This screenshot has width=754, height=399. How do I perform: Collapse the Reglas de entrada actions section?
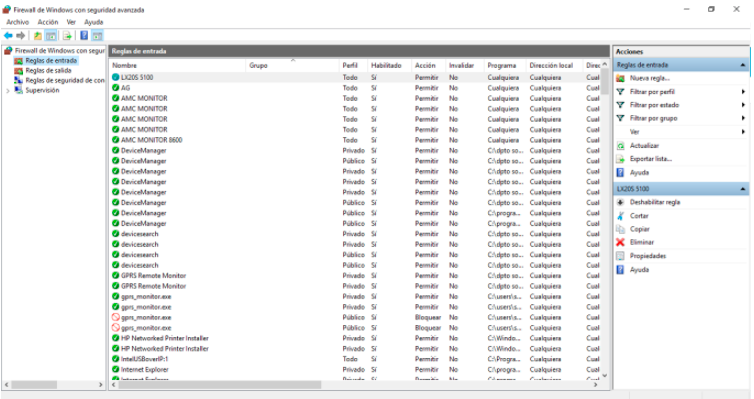743,65
